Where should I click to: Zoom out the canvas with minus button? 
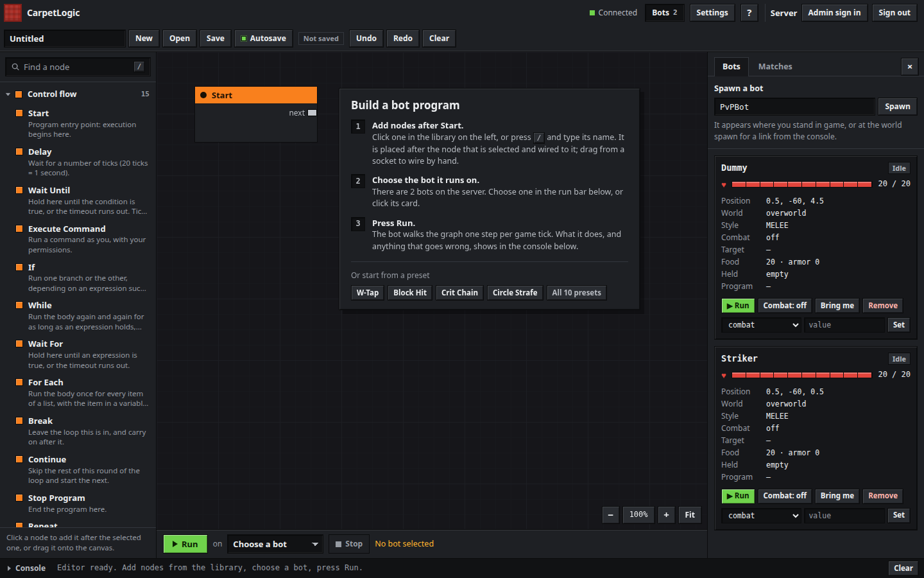tap(610, 514)
